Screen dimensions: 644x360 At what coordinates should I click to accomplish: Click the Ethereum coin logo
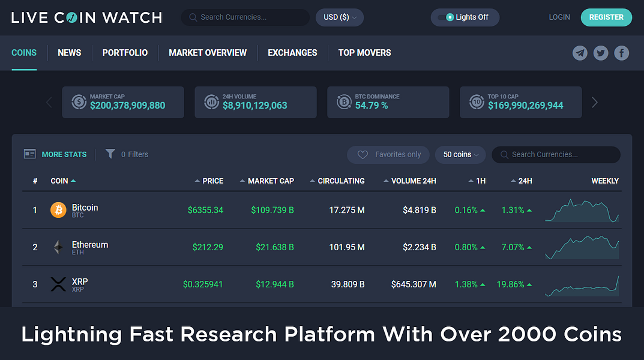pyautogui.click(x=58, y=247)
